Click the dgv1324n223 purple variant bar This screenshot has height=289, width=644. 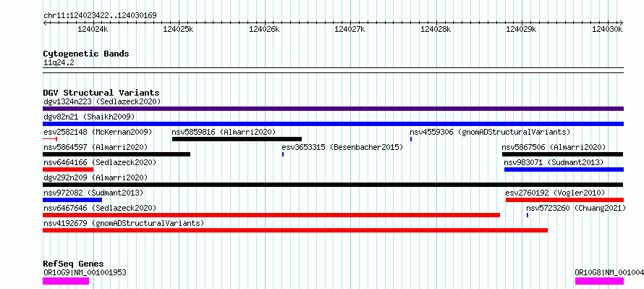333,109
